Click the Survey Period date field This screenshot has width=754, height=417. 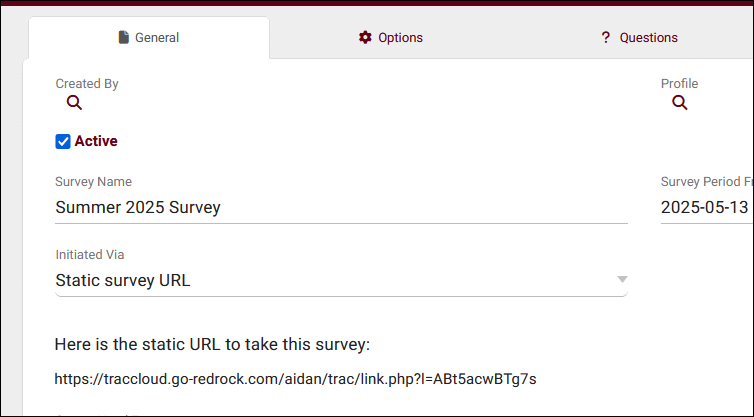pos(705,208)
